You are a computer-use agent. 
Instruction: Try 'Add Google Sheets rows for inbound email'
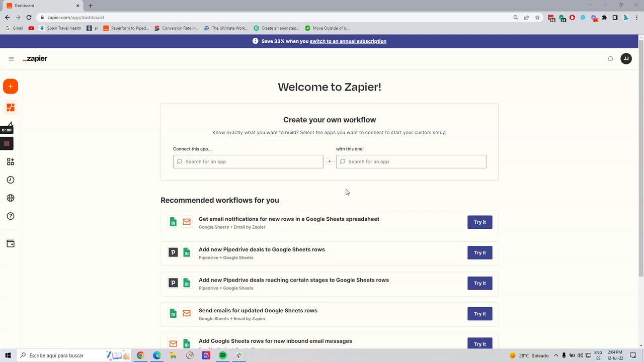[480, 344]
